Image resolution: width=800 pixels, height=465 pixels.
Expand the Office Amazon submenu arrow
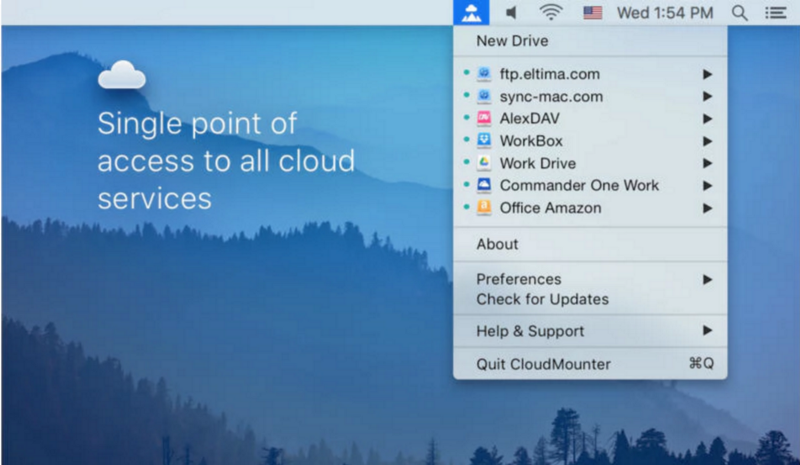[707, 208]
